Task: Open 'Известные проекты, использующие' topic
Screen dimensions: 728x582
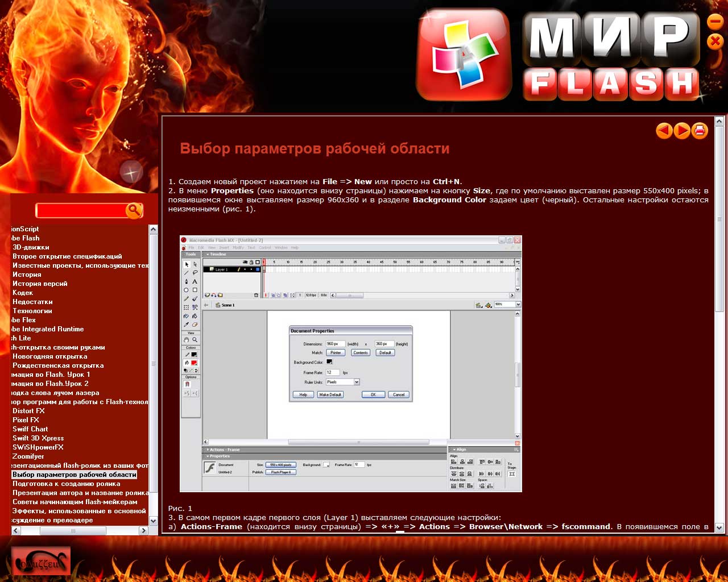Action: (80, 265)
